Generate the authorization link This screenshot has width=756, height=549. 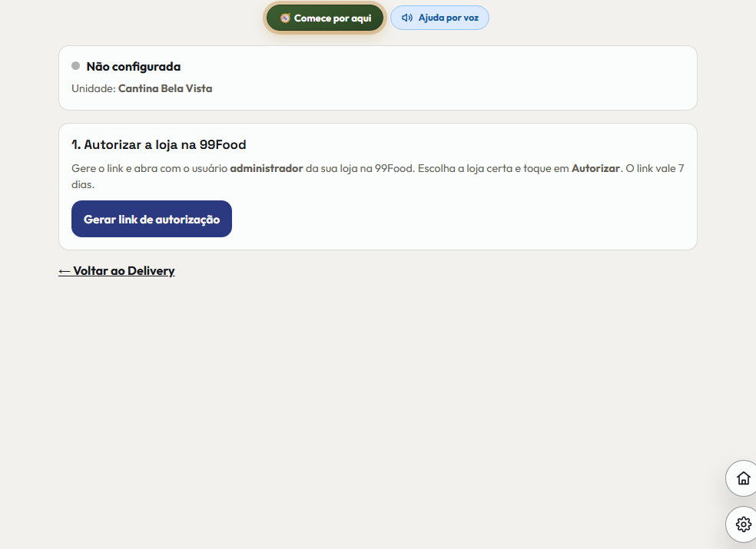[151, 219]
